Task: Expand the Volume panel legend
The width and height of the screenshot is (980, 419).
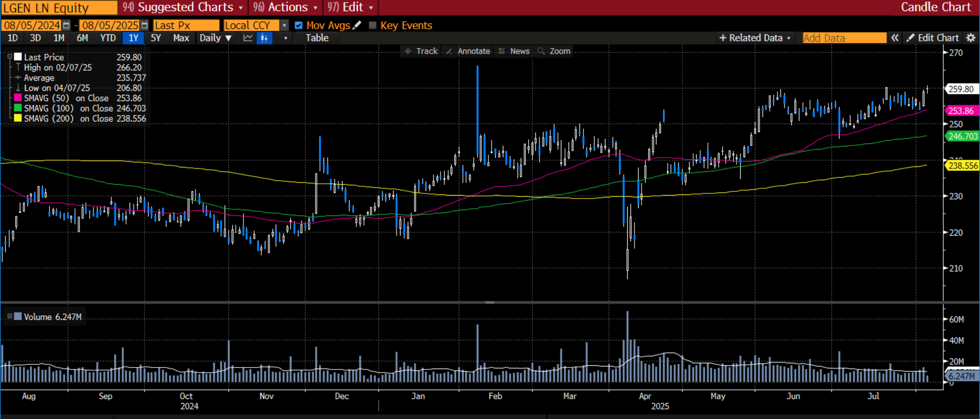Action: pos(10,316)
